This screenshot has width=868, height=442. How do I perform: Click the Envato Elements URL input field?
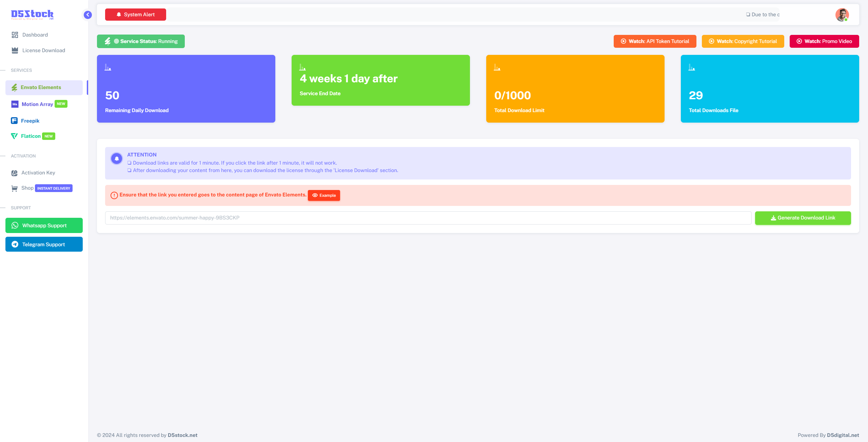(x=428, y=218)
